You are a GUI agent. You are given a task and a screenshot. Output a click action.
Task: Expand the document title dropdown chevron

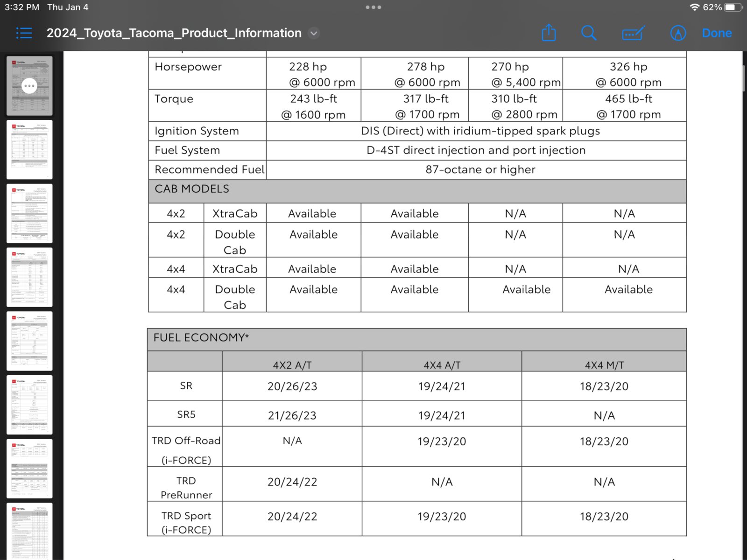pyautogui.click(x=314, y=33)
